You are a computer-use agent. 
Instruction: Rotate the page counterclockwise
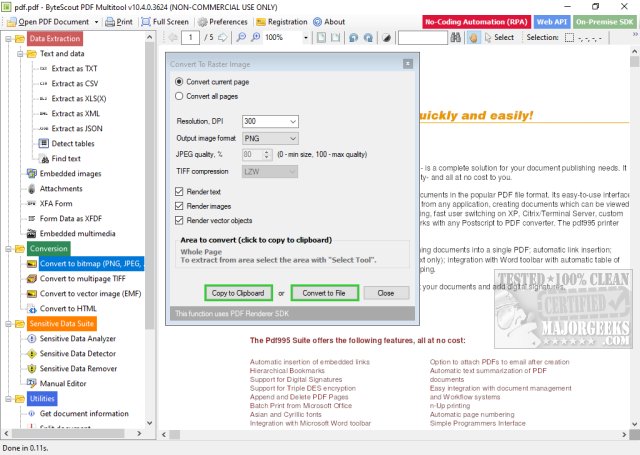pos(354,38)
